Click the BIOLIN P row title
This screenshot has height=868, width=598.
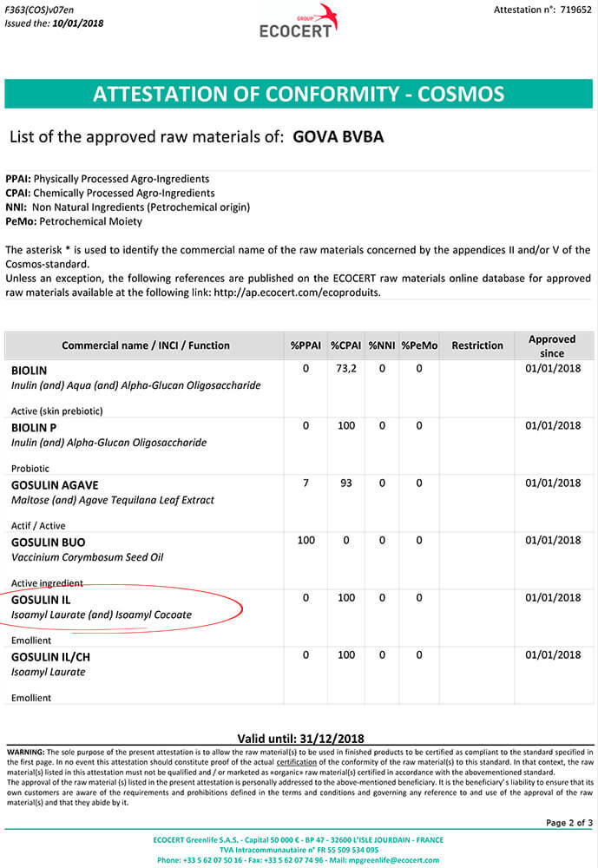click(x=34, y=427)
